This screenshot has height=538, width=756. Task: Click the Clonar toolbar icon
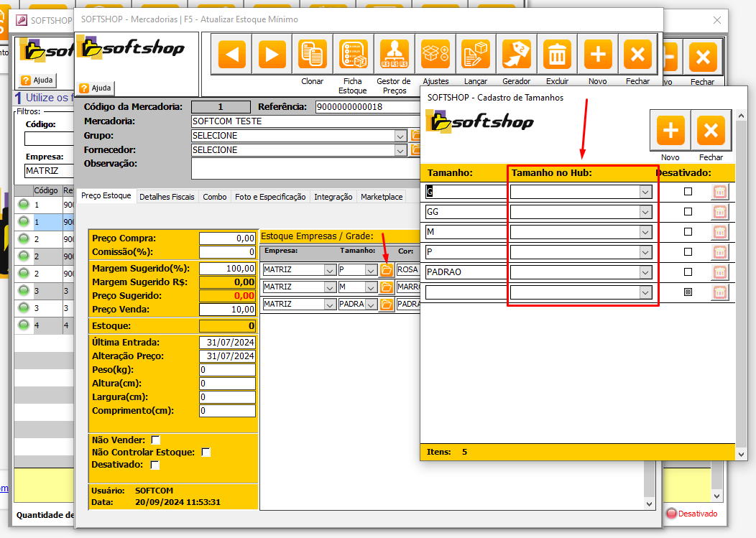[313, 55]
